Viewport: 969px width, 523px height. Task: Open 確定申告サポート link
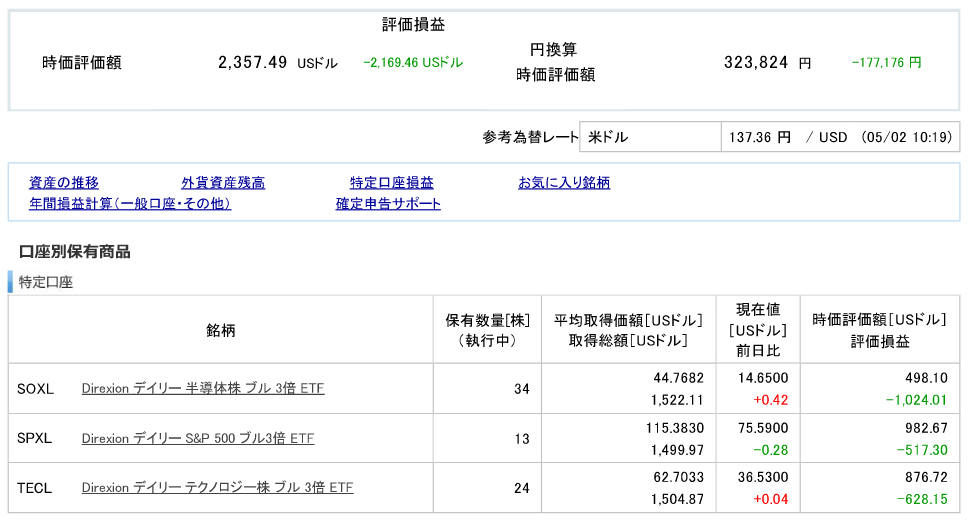pyautogui.click(x=388, y=204)
